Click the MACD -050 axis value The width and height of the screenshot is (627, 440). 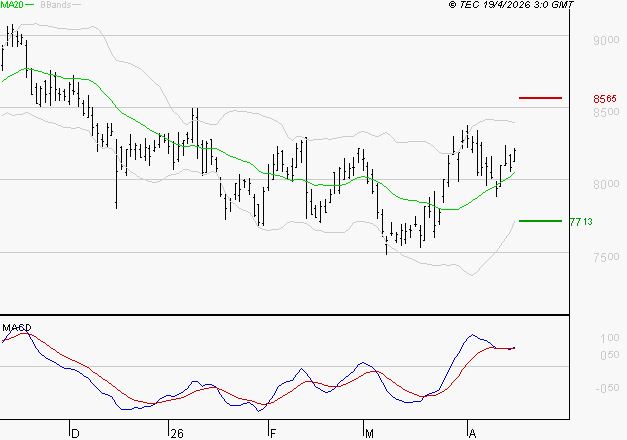pos(607,388)
